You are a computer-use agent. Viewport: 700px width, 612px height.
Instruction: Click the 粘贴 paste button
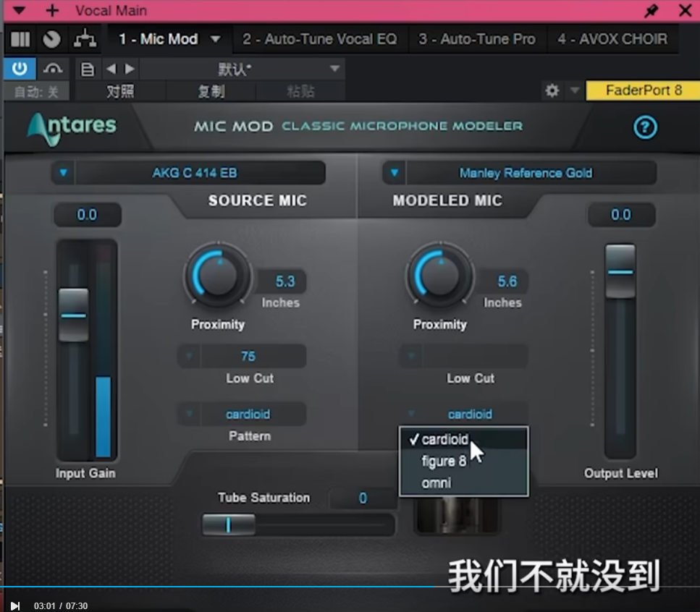[301, 91]
